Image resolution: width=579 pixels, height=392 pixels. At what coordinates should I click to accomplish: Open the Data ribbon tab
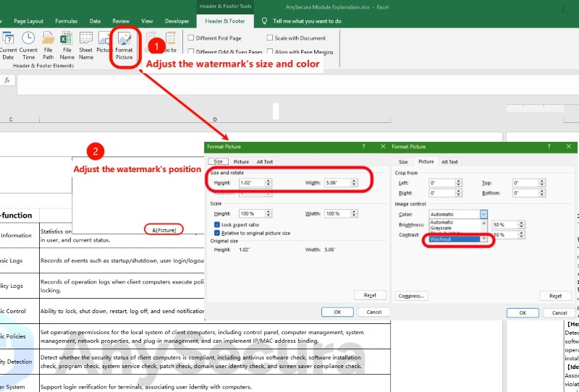coord(95,21)
